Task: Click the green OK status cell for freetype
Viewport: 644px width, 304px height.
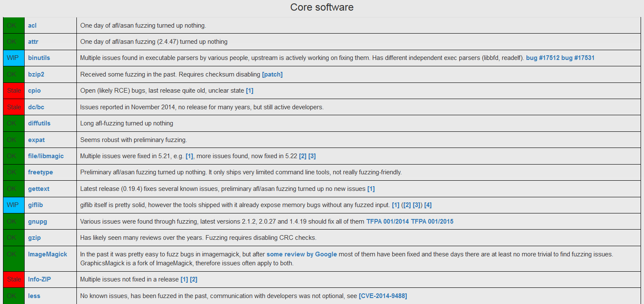Action: pos(14,172)
